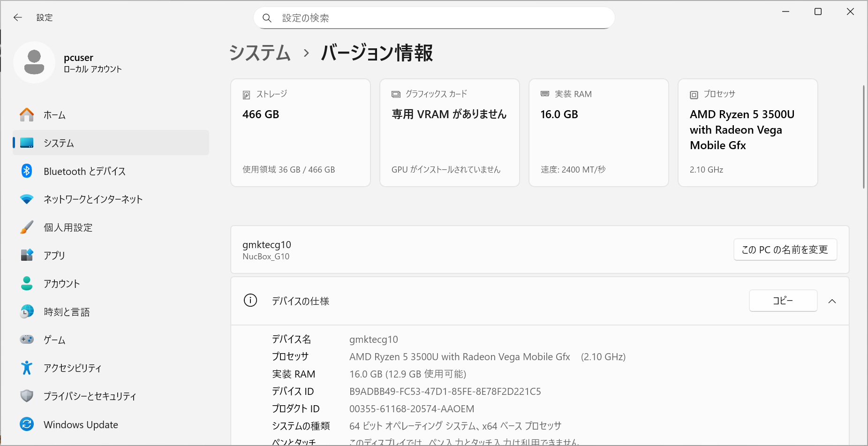
Task: Click the privacy shield icon
Action: click(x=27, y=396)
